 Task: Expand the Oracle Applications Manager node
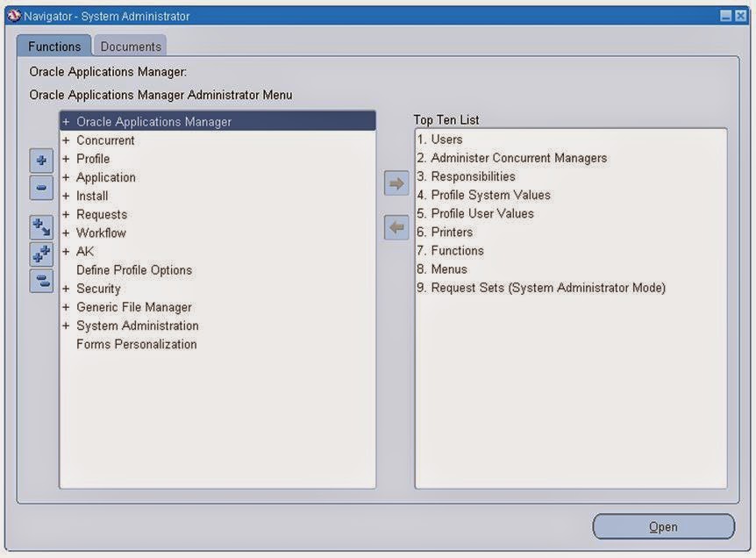coord(66,122)
